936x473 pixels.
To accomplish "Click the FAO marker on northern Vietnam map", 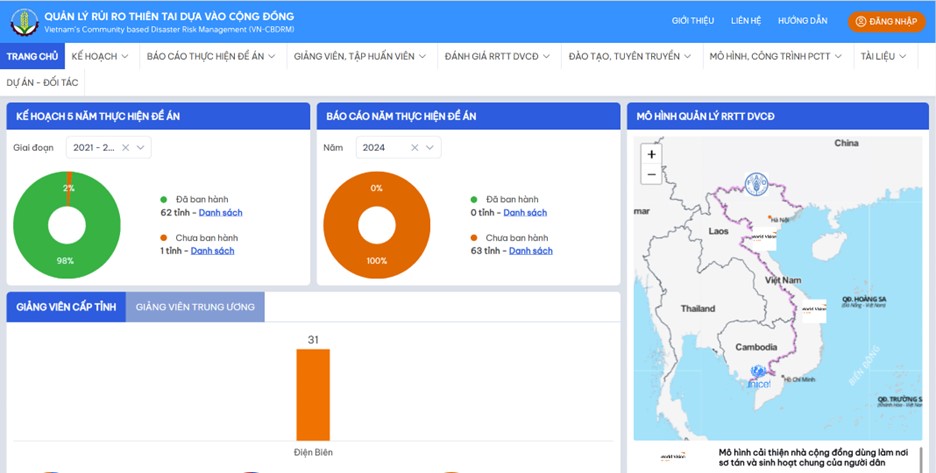I will (x=757, y=184).
